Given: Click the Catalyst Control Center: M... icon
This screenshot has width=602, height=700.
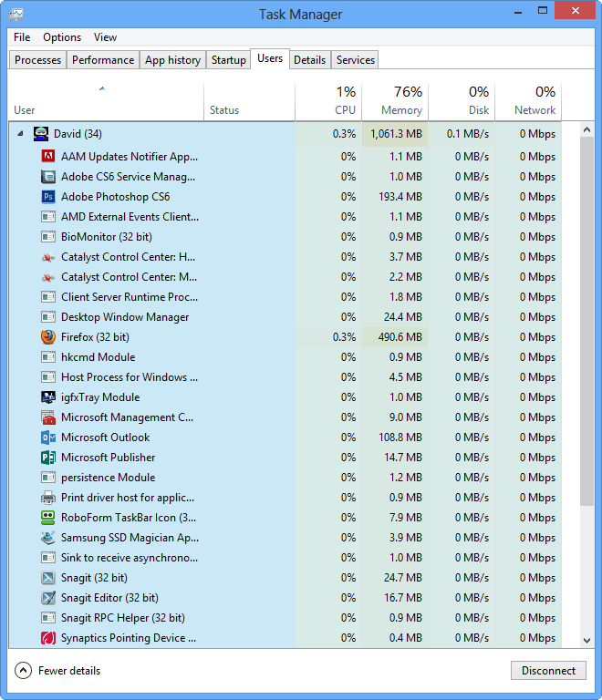Looking at the screenshot, I should click(x=48, y=277).
